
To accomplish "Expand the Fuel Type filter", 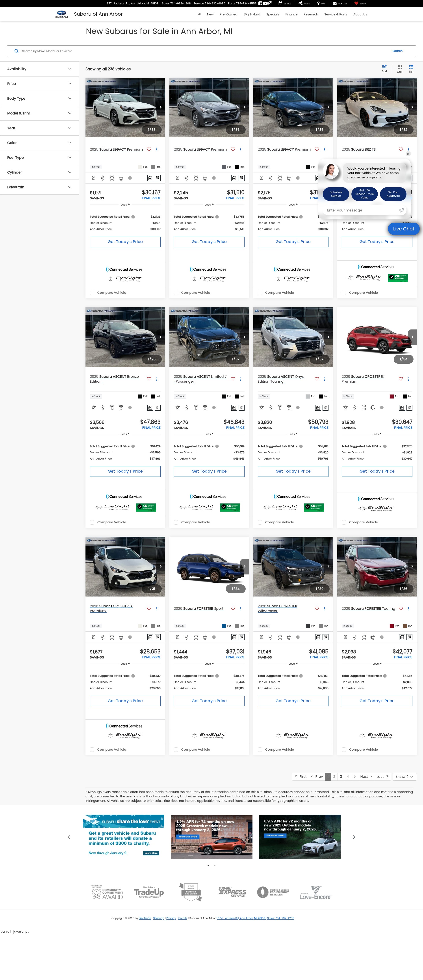I will pos(39,157).
